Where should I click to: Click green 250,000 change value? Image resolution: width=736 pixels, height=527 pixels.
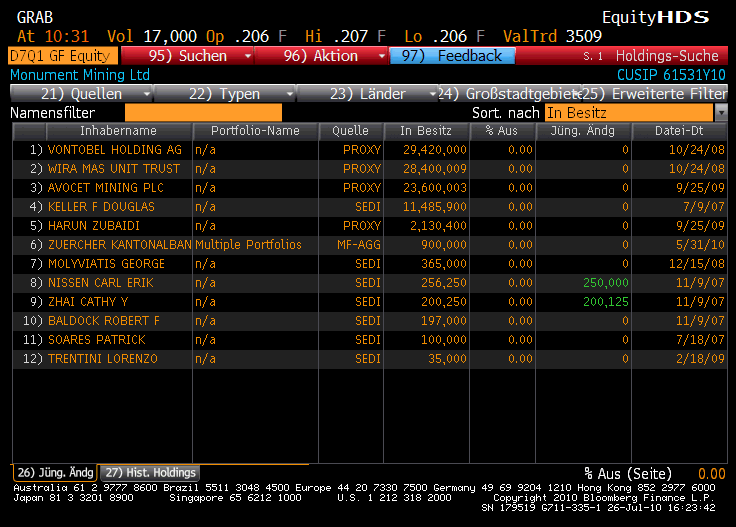click(x=606, y=283)
